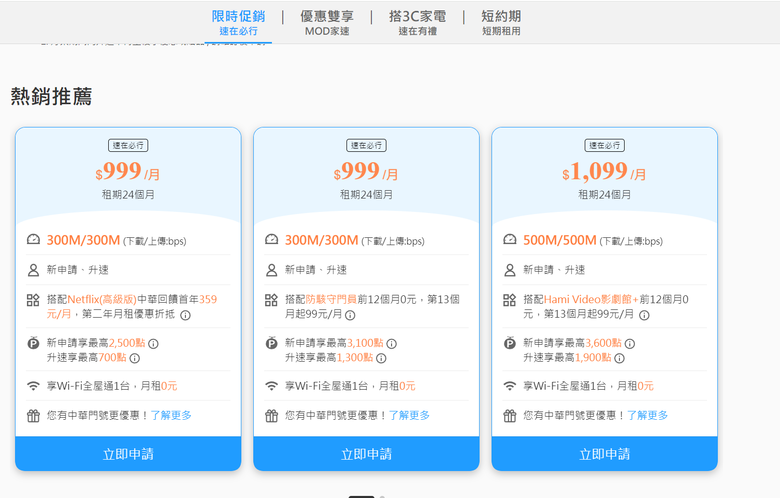The image size is (780, 498).
Task: Click 速在必行 badge on the Netflix plan card
Action: click(128, 145)
